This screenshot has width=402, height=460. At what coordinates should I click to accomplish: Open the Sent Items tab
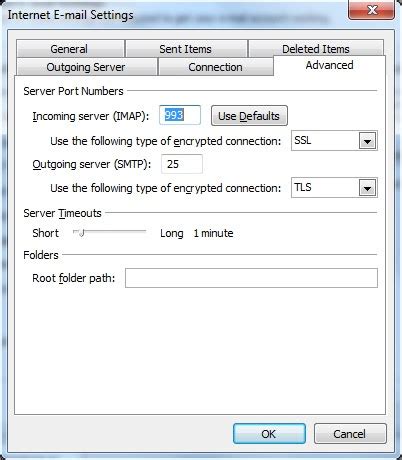tap(186, 49)
